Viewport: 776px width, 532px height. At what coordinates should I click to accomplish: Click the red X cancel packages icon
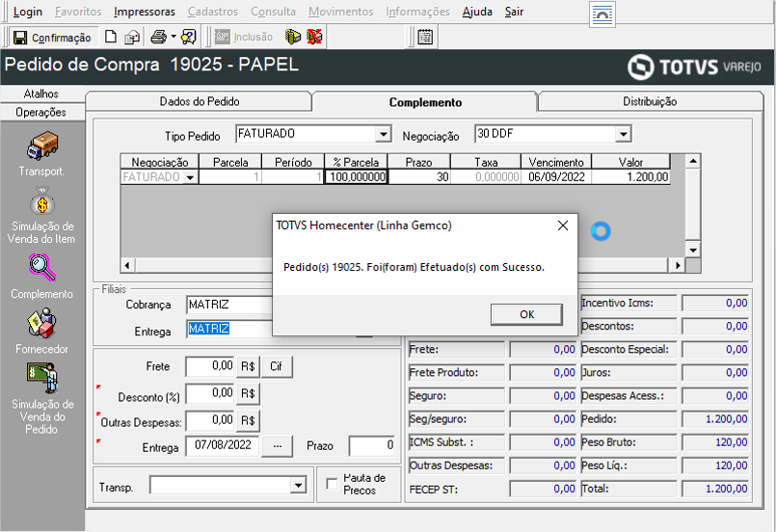coord(314,37)
